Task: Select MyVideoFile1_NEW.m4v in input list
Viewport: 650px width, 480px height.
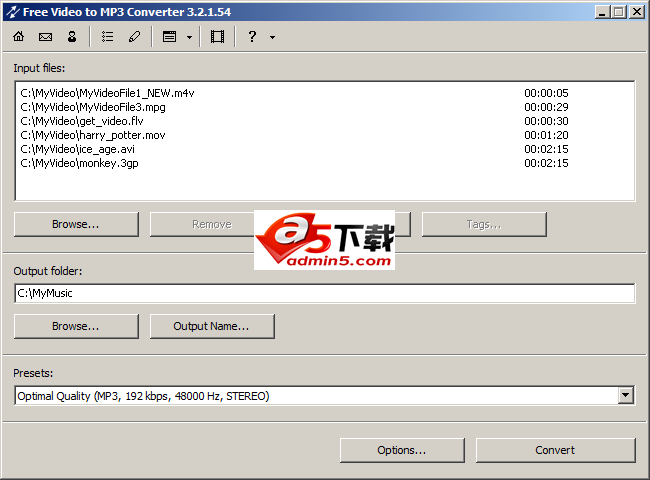Action: 107,93
